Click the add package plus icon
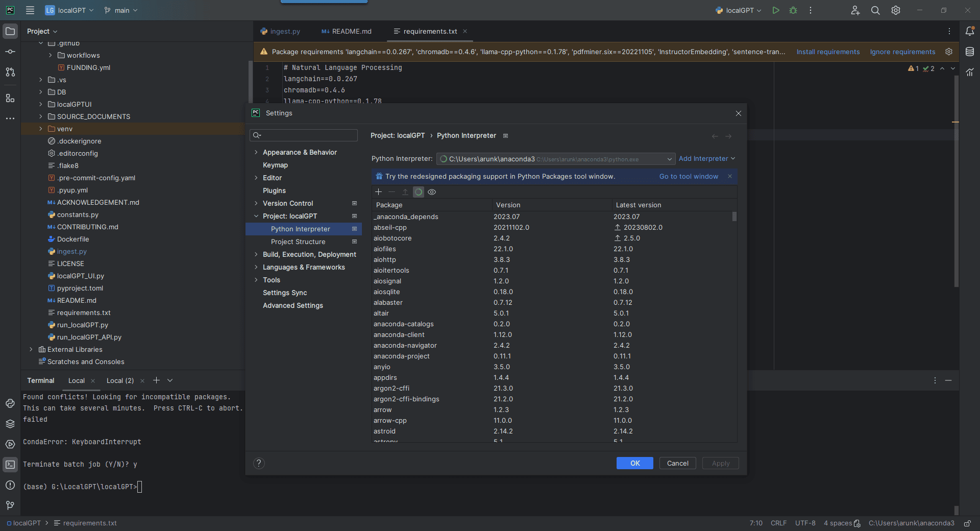The width and height of the screenshot is (980, 531). (378, 192)
